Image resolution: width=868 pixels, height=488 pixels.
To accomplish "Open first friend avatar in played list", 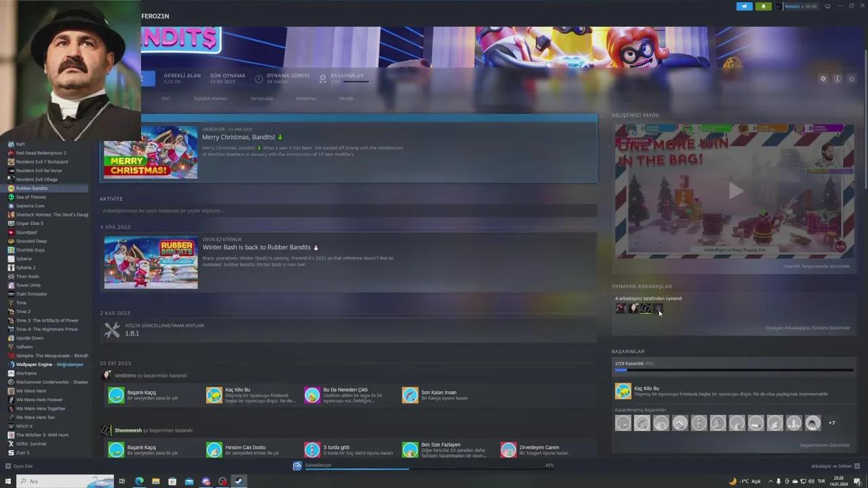I will [620, 308].
